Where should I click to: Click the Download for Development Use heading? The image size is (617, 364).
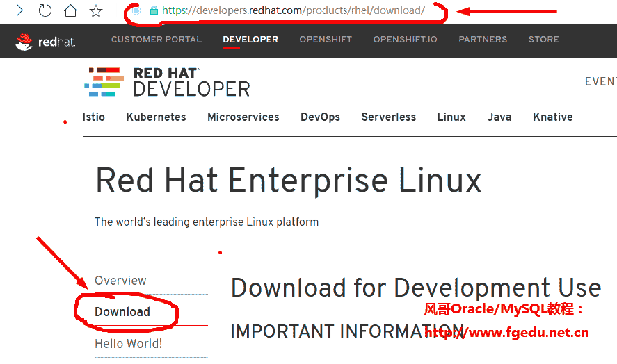coord(416,288)
